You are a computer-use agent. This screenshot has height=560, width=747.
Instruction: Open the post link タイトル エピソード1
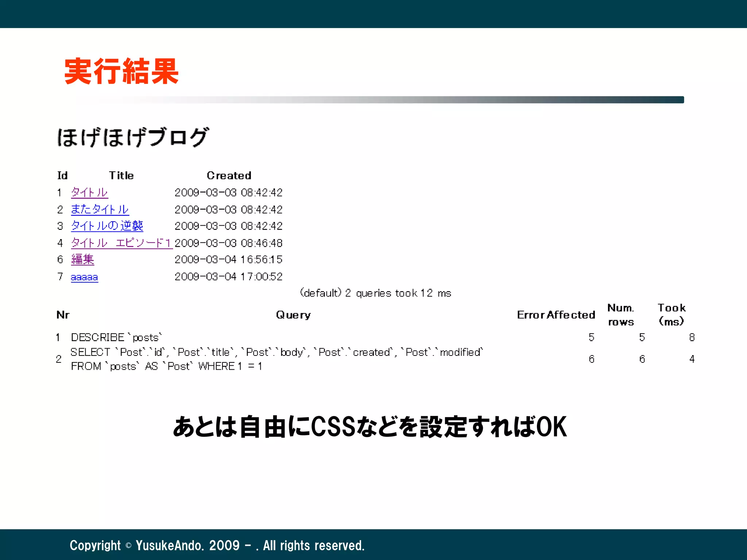(x=121, y=243)
